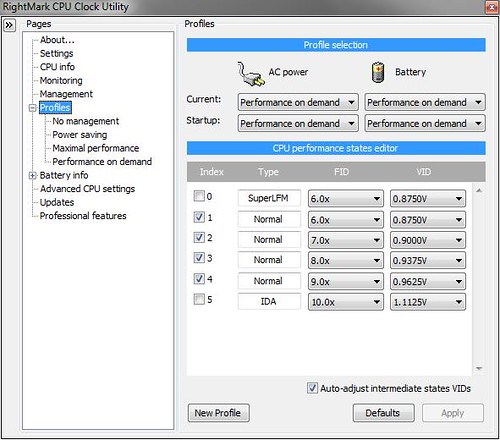The image size is (500, 440).
Task: Open the Battery info page
Action: coord(64,175)
